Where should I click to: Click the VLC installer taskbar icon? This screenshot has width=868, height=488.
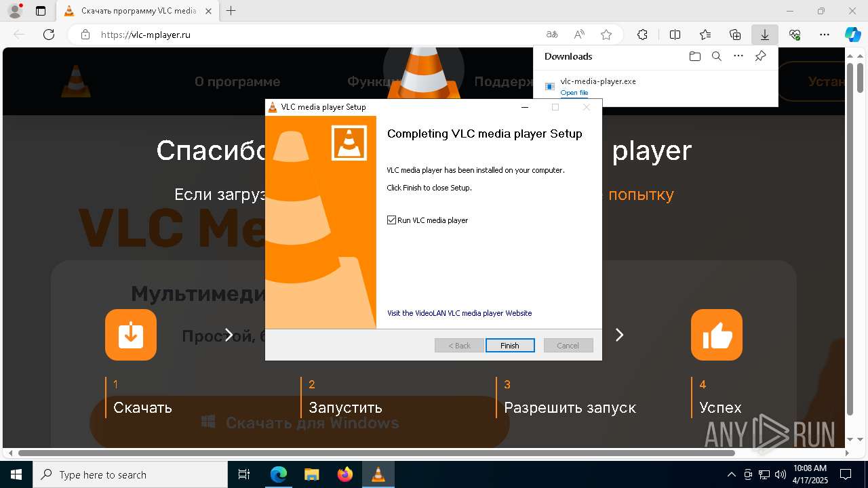point(378,474)
